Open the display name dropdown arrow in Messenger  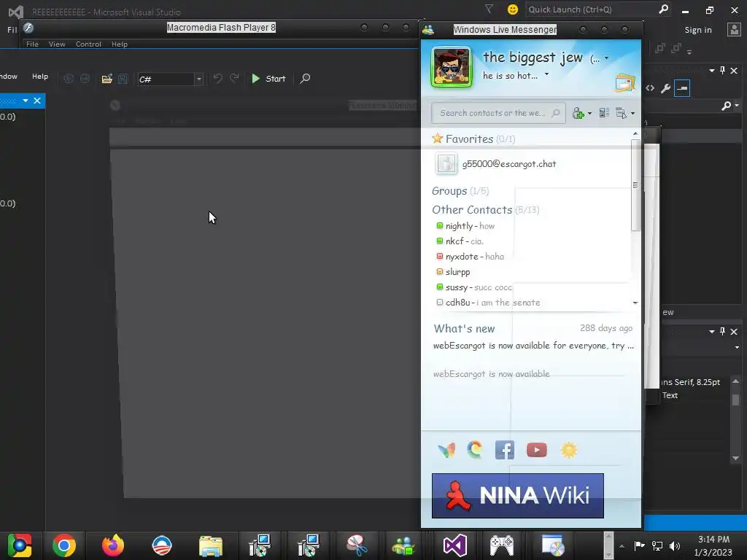click(606, 58)
